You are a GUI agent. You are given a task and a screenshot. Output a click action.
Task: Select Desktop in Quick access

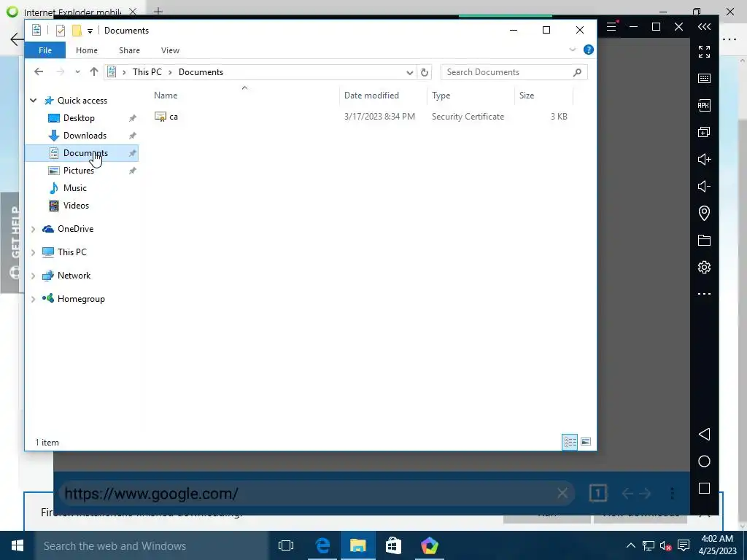tap(79, 118)
